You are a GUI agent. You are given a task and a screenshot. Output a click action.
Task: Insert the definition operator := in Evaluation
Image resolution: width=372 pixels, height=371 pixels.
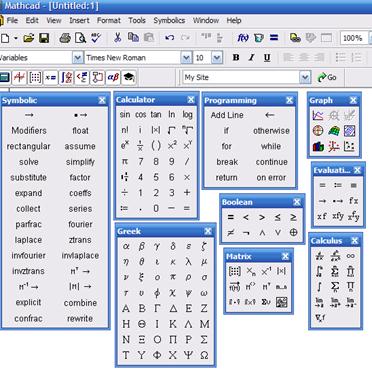338,185
